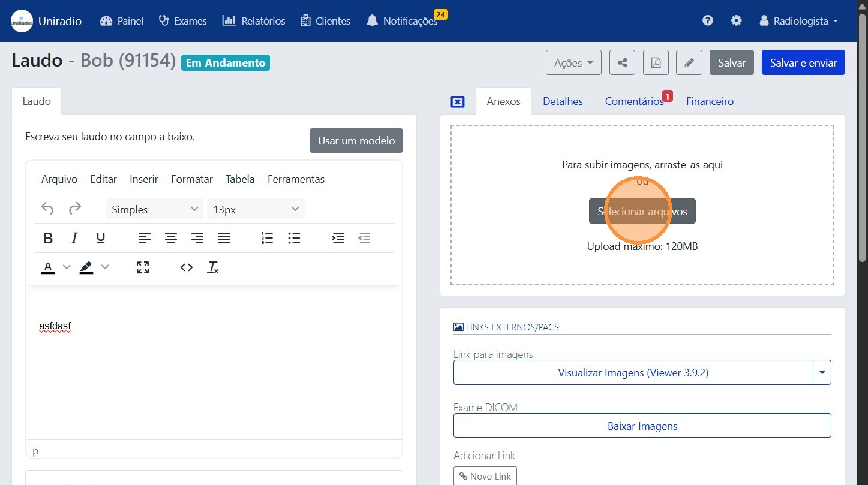
Task: Toggle fullscreen mode in editor toolbar
Action: tap(143, 267)
